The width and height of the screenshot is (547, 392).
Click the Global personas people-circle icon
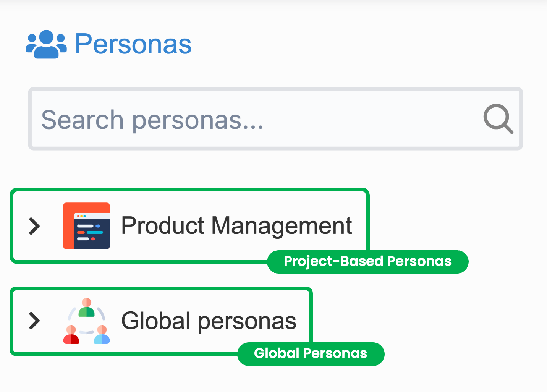[x=87, y=321]
